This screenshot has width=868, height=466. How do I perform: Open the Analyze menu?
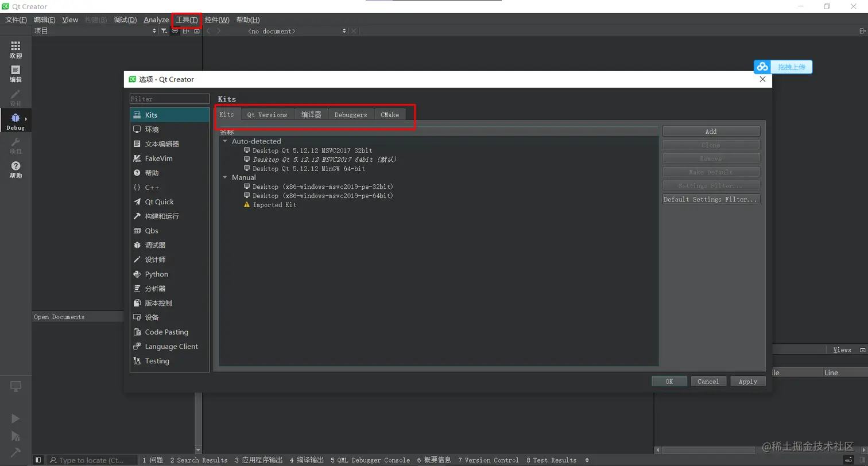[156, 20]
